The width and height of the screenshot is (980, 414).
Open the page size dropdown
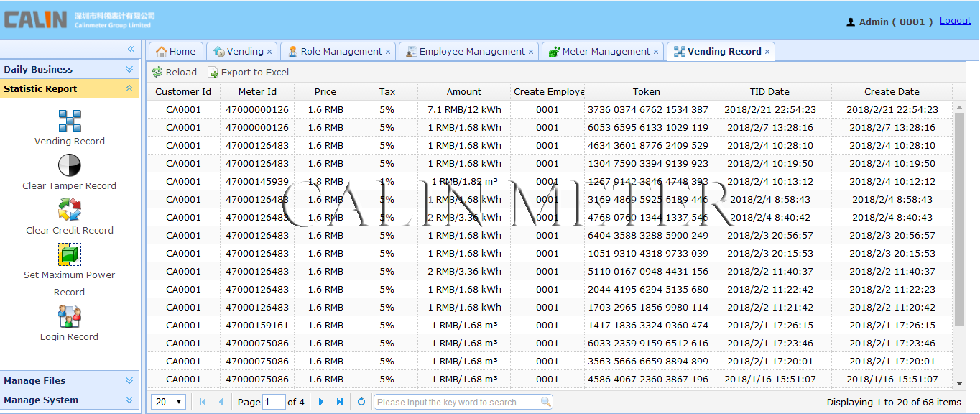(x=170, y=402)
